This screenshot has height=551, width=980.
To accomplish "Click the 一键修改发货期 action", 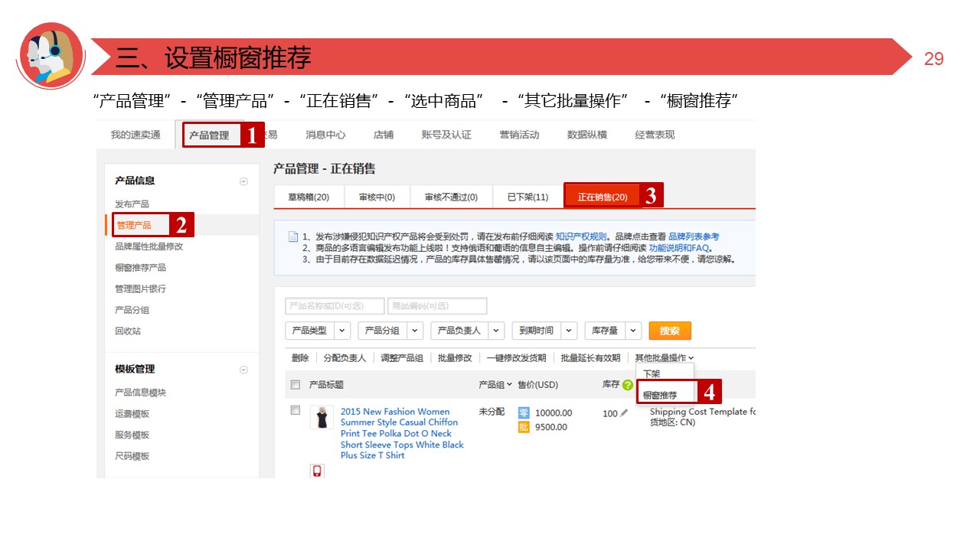I will coord(516,358).
